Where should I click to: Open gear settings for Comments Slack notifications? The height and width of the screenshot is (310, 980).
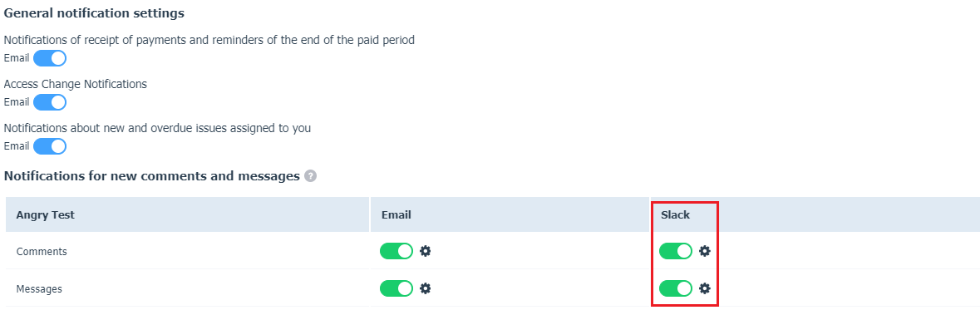click(x=705, y=251)
